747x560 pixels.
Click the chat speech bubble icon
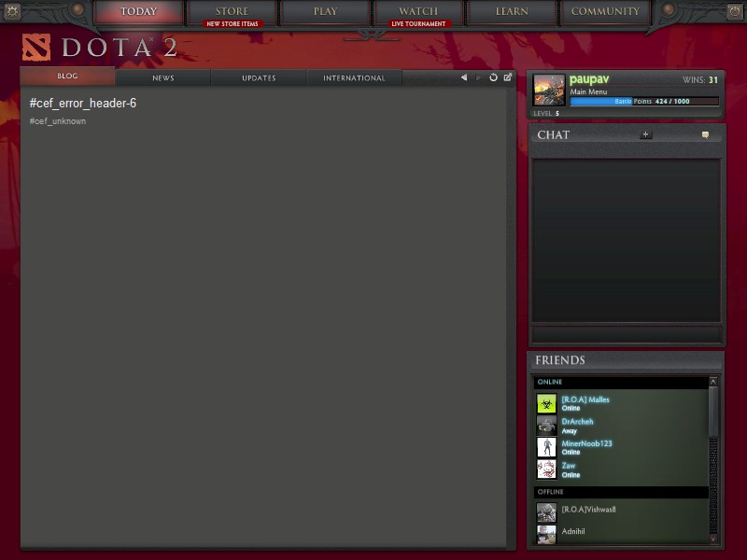click(705, 134)
